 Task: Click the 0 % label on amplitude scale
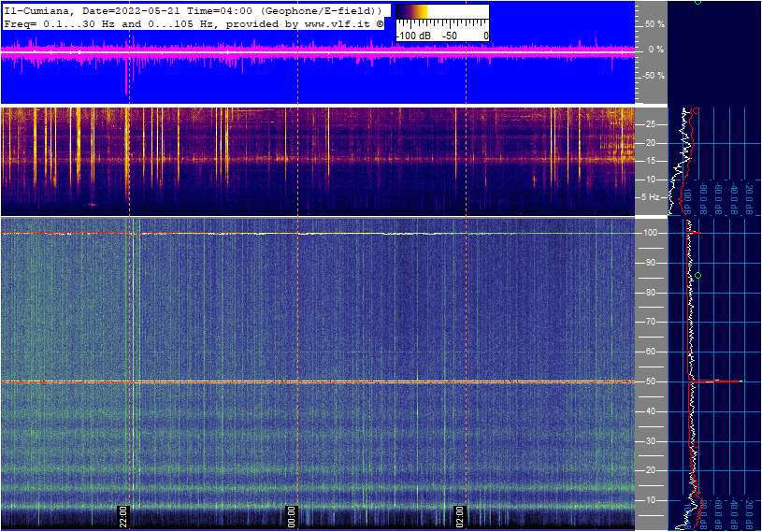click(656, 49)
